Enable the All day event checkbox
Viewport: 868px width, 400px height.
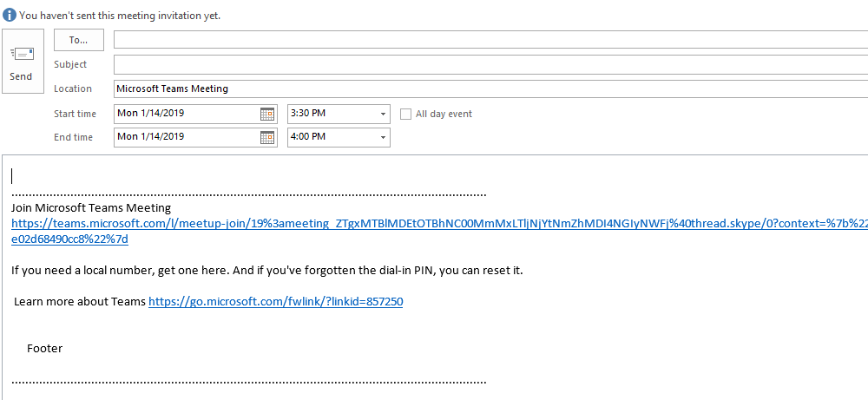tap(405, 114)
